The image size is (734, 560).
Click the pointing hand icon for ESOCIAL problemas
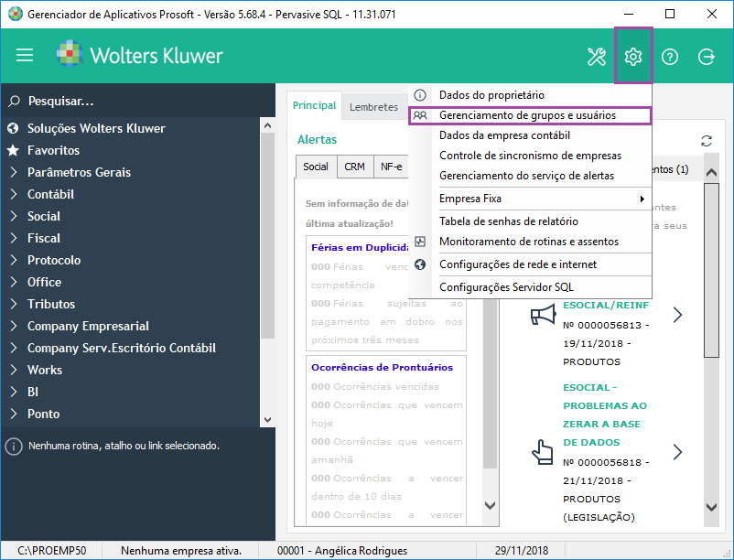tap(542, 452)
